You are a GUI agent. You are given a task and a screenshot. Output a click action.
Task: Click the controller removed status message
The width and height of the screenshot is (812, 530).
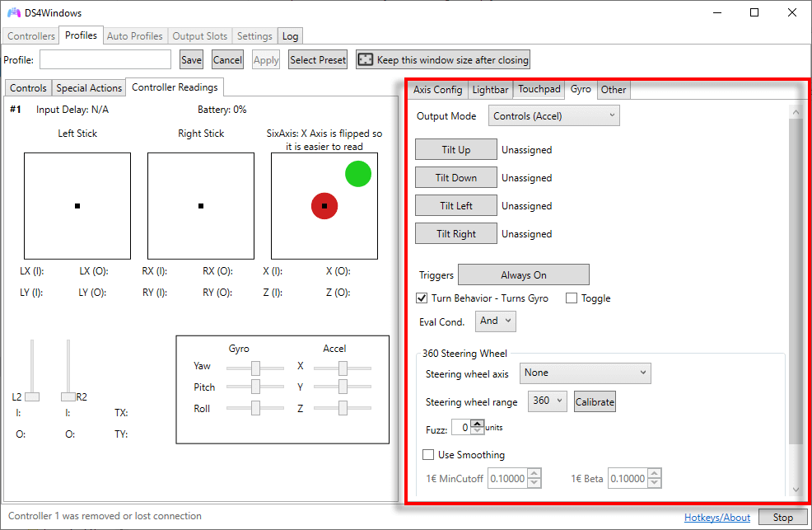[105, 516]
